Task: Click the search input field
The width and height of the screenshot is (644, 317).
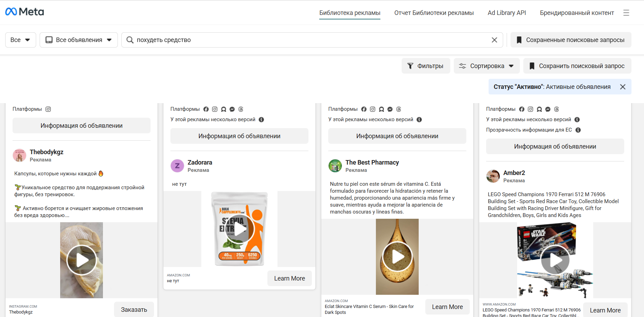Action: point(306,40)
